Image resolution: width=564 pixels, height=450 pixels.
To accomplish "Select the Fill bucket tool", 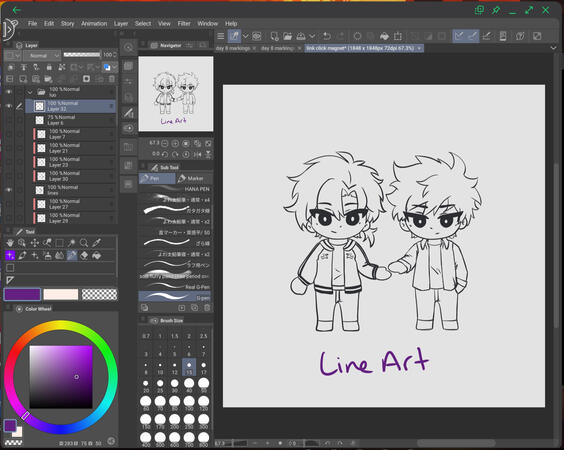I will pos(96,255).
